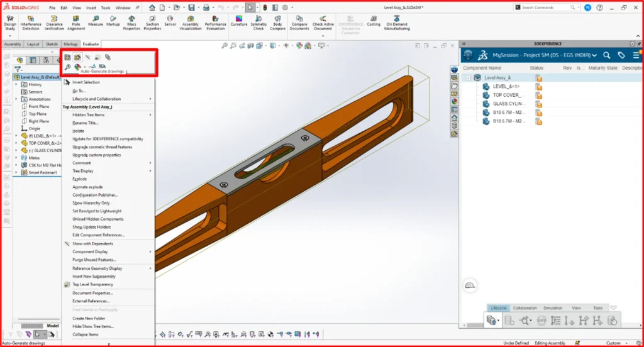Expand the Mates folder node
Image resolution: width=644 pixels, height=347 pixels.
(16, 158)
